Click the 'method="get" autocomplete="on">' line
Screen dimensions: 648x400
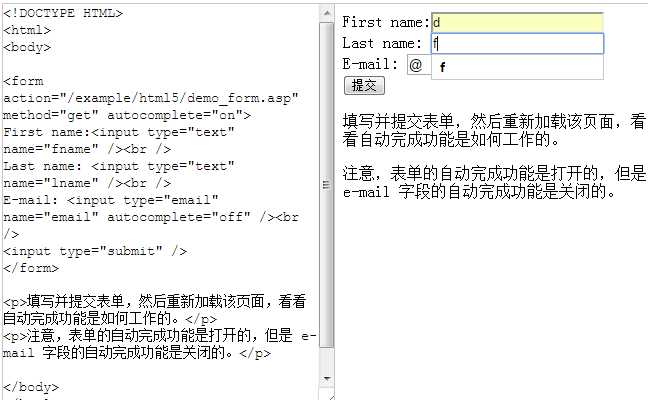pos(127,115)
